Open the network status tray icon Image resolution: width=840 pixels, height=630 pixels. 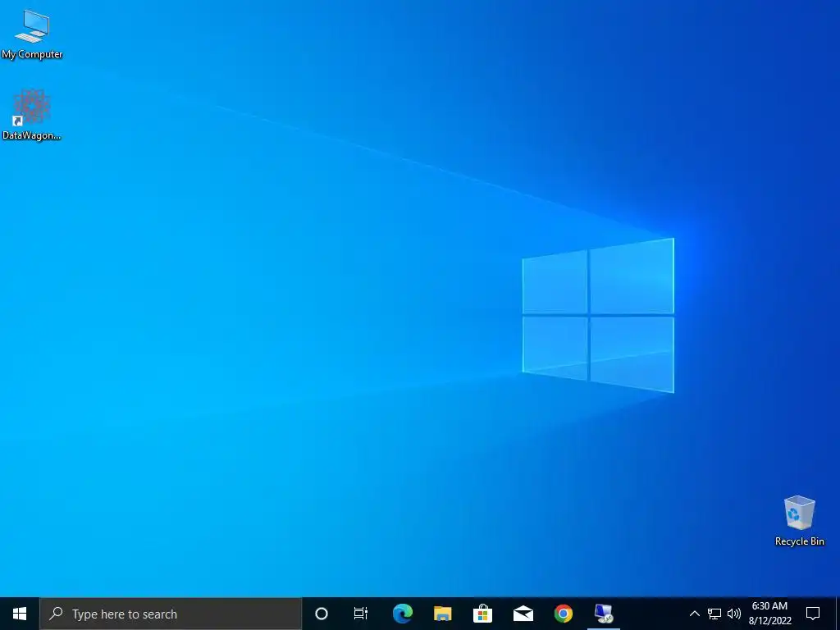[714, 614]
